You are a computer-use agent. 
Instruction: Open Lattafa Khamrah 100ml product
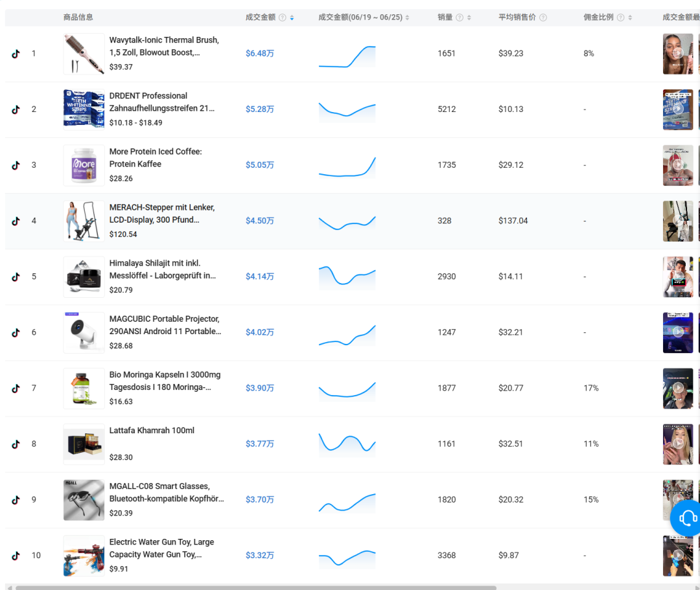point(152,430)
